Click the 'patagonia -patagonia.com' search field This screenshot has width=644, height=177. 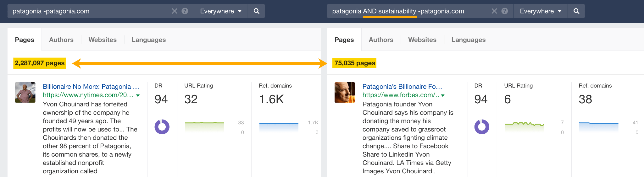tap(88, 11)
